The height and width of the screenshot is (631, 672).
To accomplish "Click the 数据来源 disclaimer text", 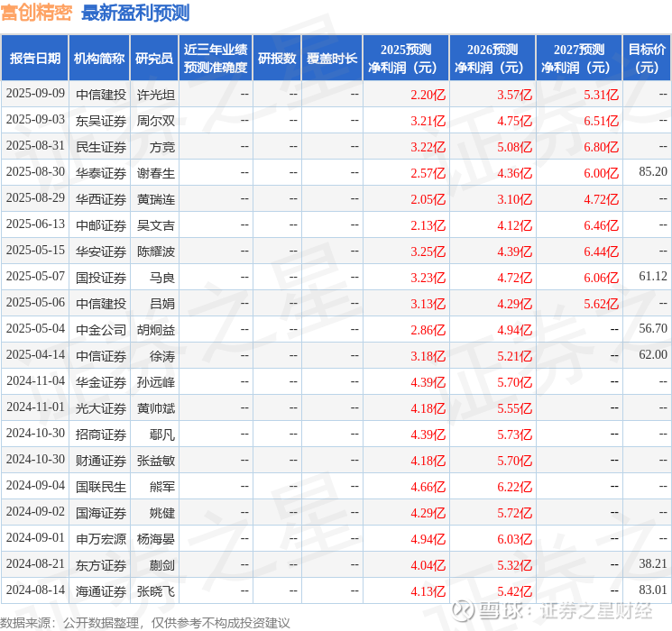I will [x=145, y=622].
